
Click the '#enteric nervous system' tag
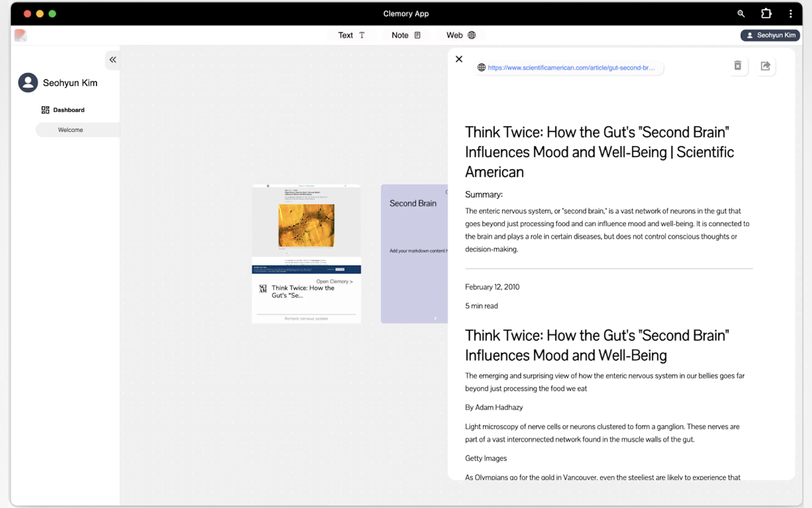pyautogui.click(x=306, y=319)
